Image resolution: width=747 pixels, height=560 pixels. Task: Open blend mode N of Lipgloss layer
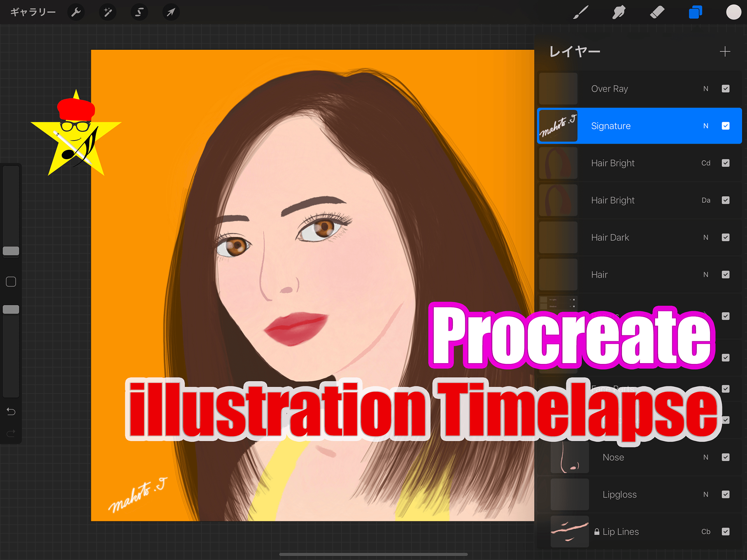click(706, 494)
